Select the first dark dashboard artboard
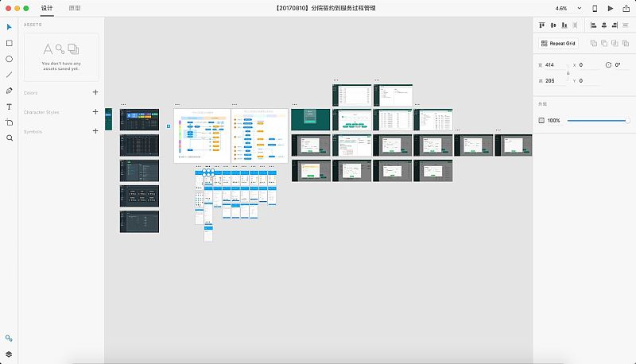Viewport: 636px width, 364px height. click(x=139, y=119)
